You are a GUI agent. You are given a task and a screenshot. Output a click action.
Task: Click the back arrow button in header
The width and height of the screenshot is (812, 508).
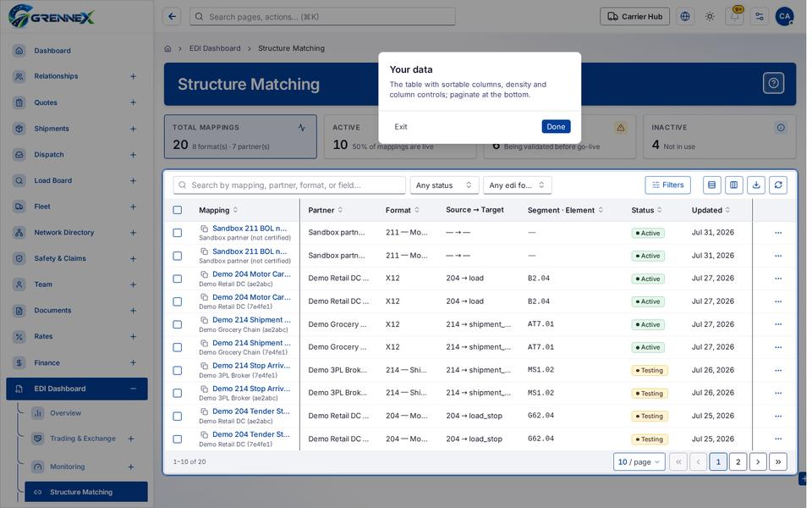tap(172, 17)
